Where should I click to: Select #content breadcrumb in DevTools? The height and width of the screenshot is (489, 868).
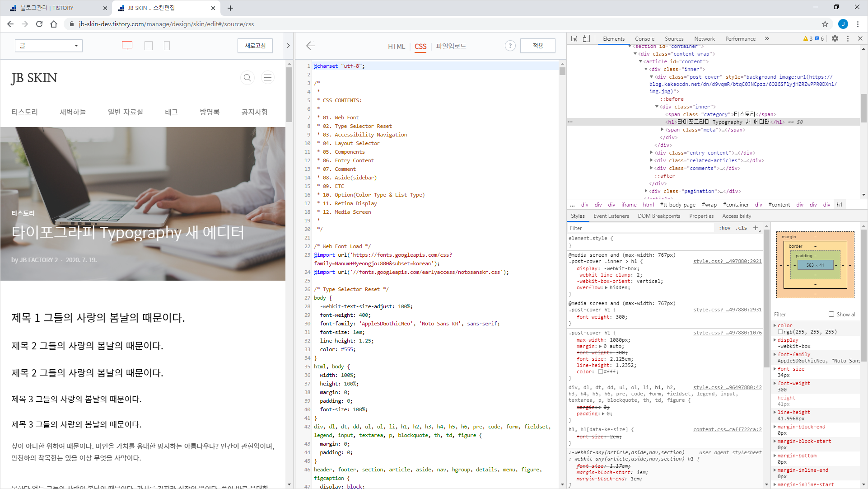coord(779,205)
